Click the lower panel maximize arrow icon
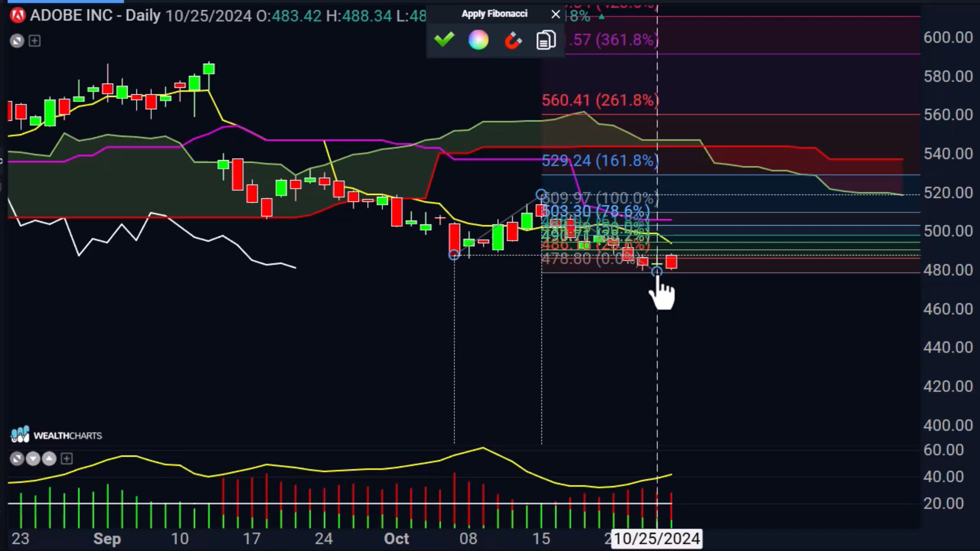Image resolution: width=980 pixels, height=551 pixels. (x=17, y=459)
